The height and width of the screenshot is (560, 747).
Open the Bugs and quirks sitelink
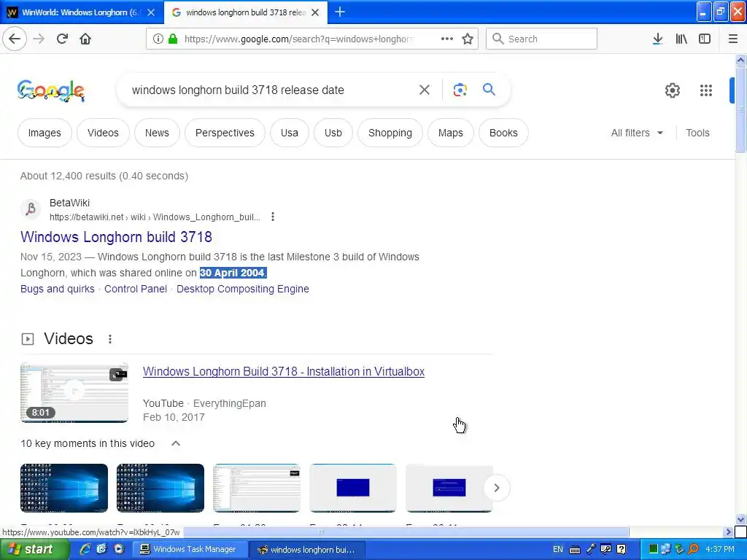click(x=57, y=289)
